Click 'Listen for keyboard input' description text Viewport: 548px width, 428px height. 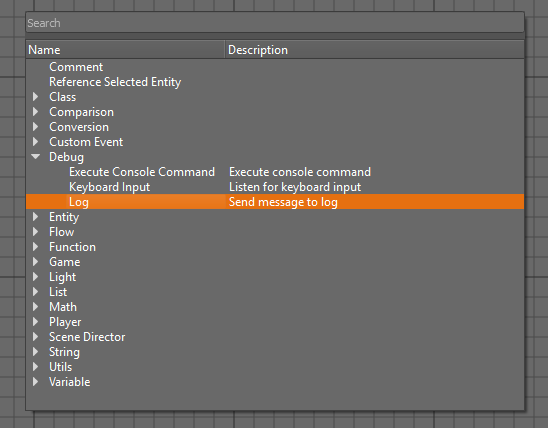[295, 187]
